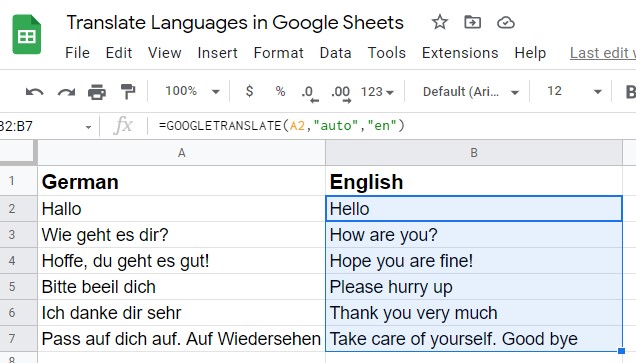Image resolution: width=636 pixels, height=363 pixels.
Task: Click the fx function icon
Action: point(123,126)
